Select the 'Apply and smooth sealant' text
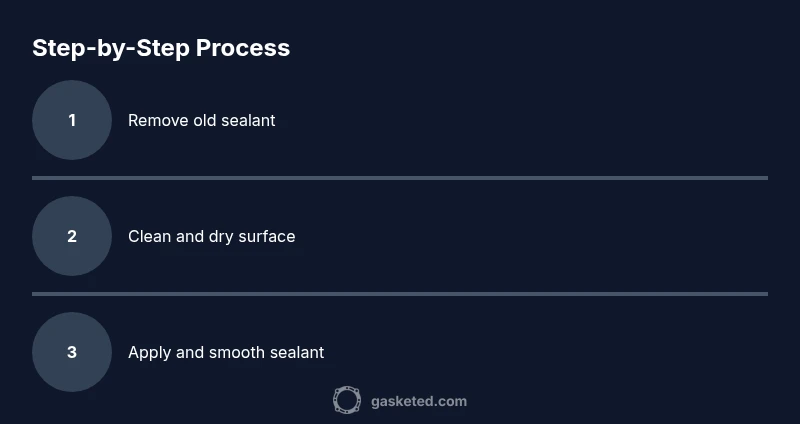The image size is (800, 424). (226, 352)
